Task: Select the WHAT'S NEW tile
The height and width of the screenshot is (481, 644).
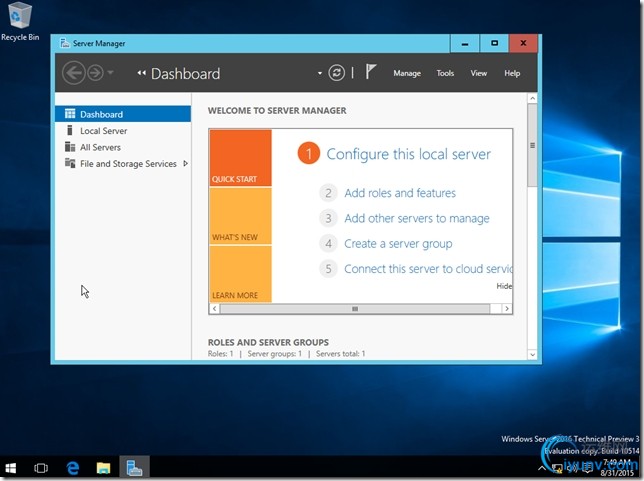Action: click(x=240, y=216)
